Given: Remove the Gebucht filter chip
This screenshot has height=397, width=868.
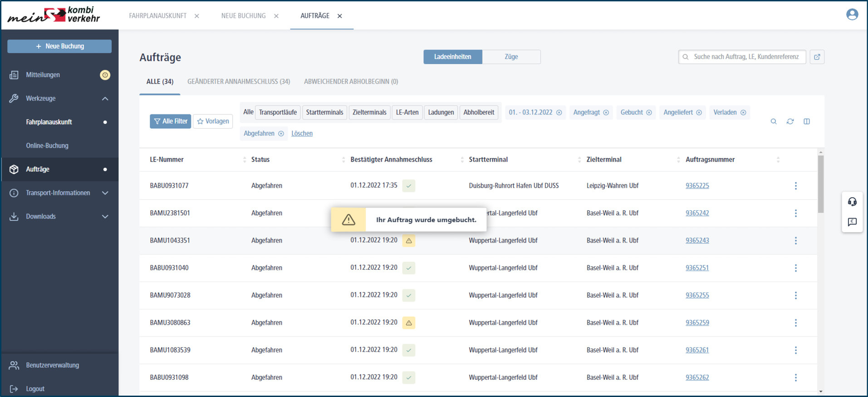Looking at the screenshot, I should [x=649, y=113].
